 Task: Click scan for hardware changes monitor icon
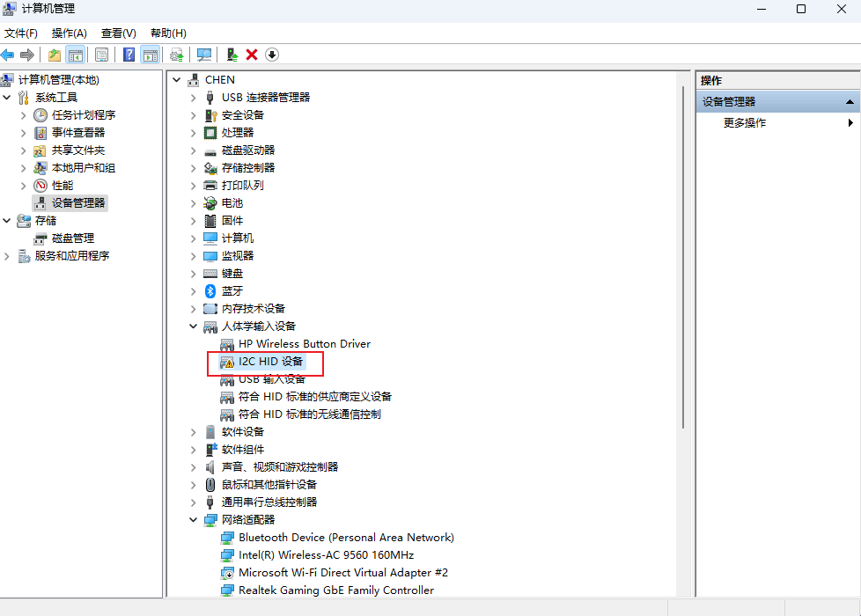pyautogui.click(x=204, y=55)
